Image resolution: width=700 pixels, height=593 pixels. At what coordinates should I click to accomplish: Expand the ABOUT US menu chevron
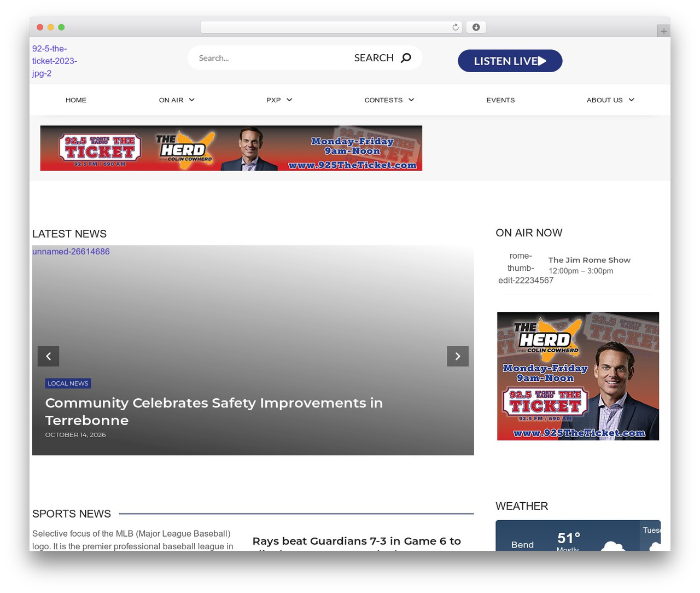(x=632, y=100)
